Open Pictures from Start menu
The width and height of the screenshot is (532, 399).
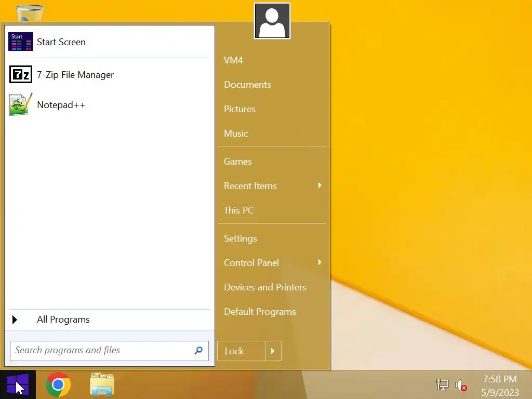click(x=240, y=109)
